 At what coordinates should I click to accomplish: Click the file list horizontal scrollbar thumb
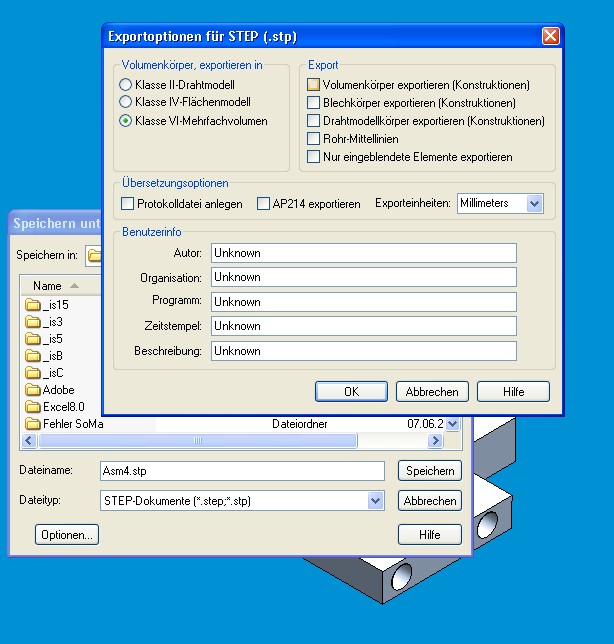198,441
